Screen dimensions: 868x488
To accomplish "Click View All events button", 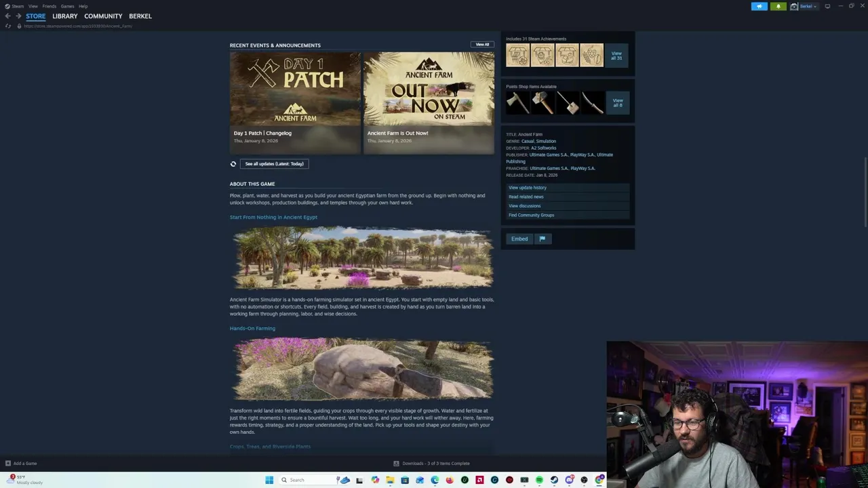I will click(482, 45).
